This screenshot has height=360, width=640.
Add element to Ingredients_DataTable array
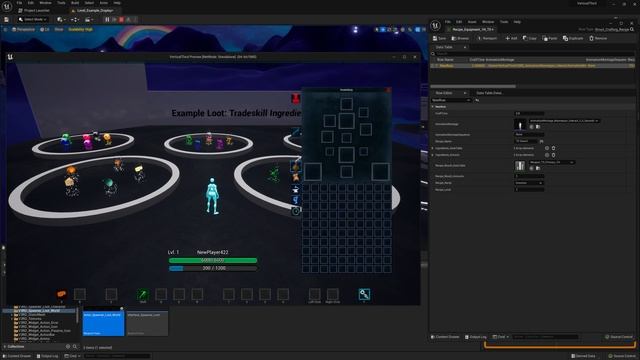547,148
